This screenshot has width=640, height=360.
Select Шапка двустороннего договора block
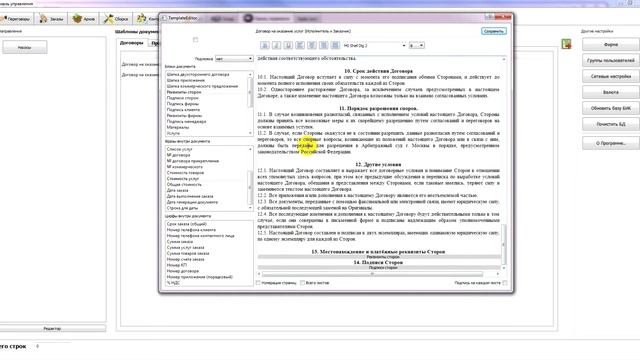[198, 75]
